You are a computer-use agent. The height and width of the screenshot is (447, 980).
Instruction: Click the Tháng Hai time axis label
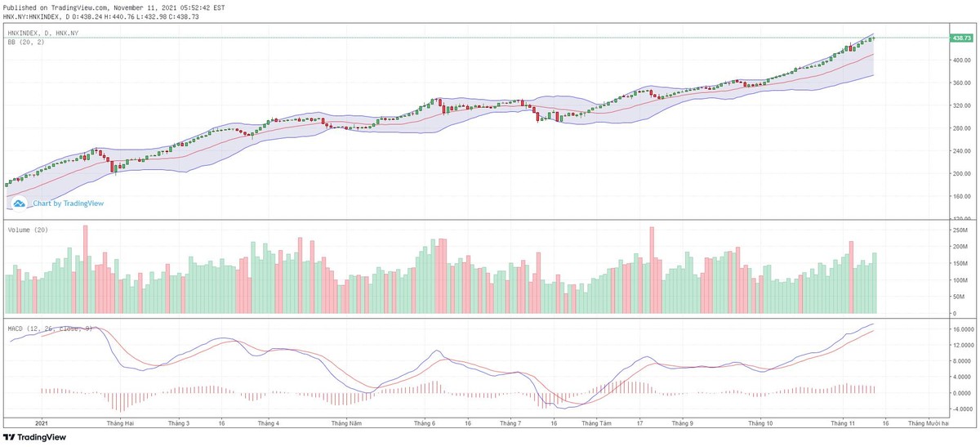point(120,423)
